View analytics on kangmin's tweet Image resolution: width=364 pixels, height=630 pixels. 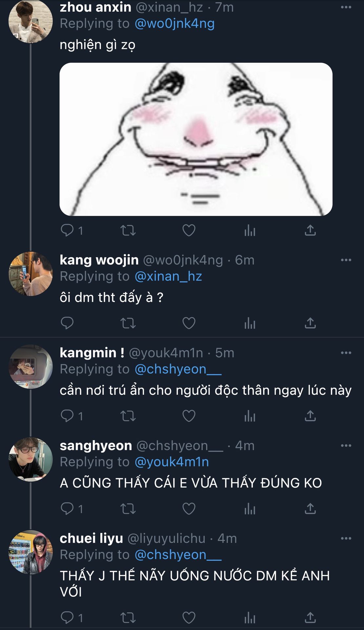(250, 416)
